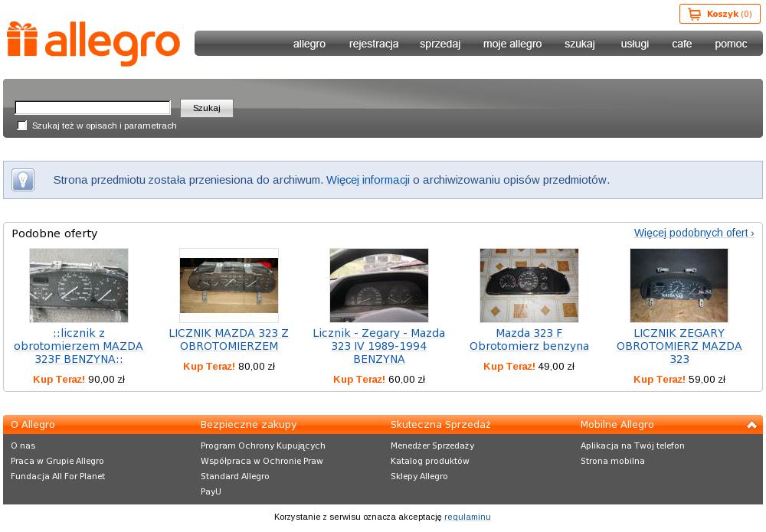Open the Koszyk shopping cart

click(x=719, y=14)
